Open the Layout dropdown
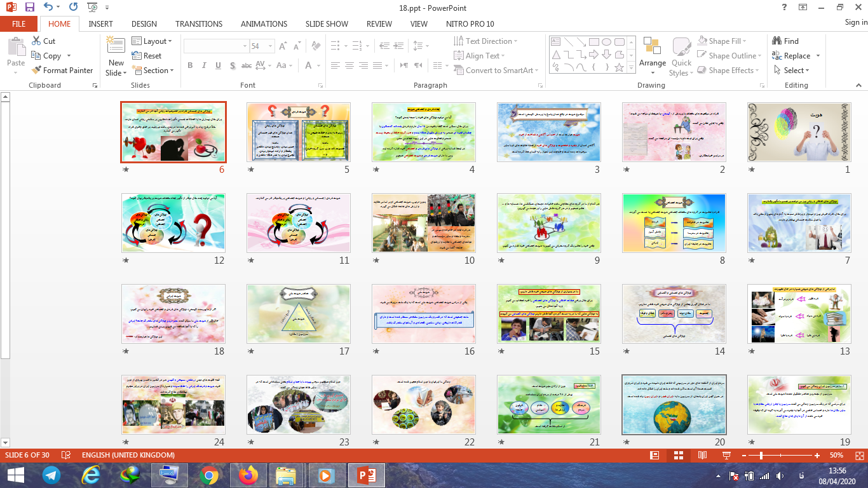 pyautogui.click(x=152, y=41)
